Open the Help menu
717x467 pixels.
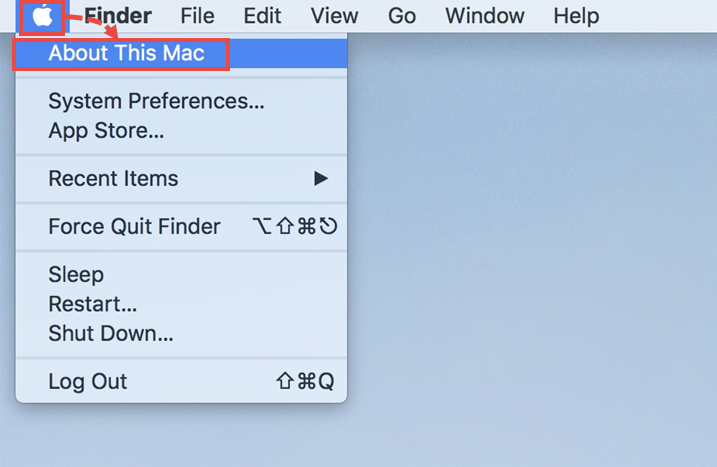tap(576, 16)
